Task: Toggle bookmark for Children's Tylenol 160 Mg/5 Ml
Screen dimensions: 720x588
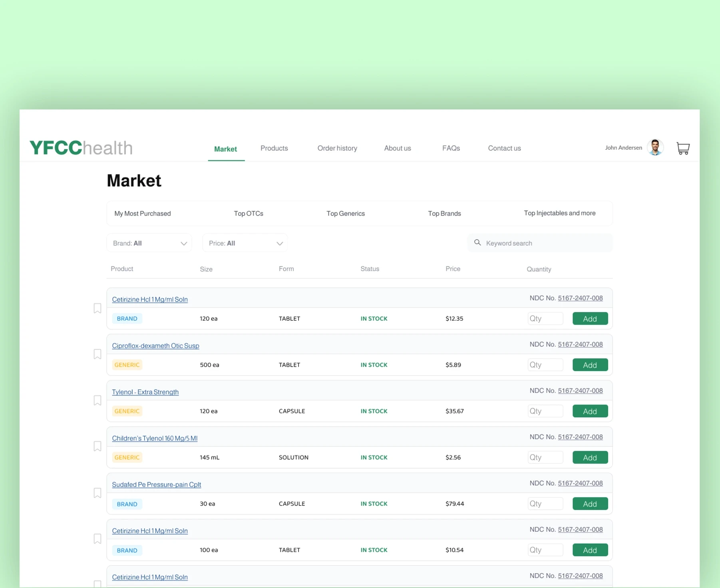Action: [x=97, y=446]
